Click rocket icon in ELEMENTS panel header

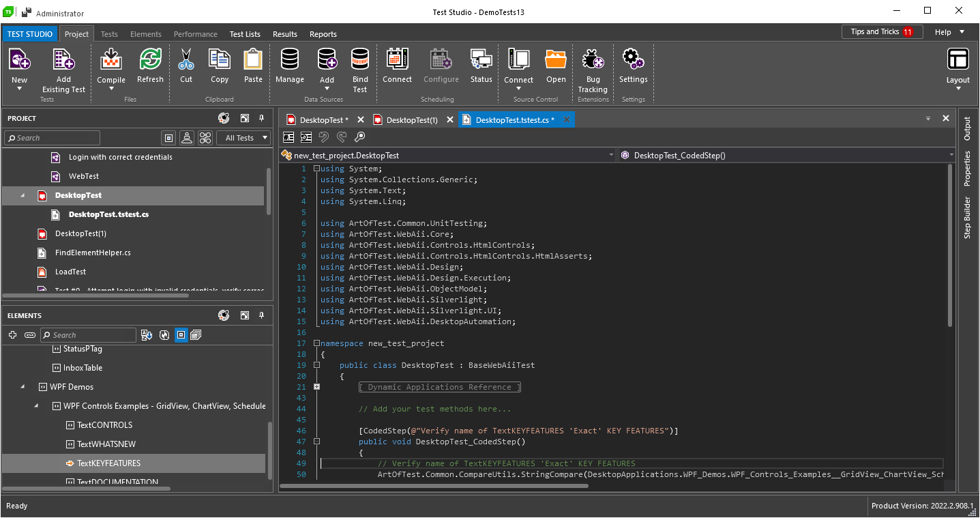point(224,315)
